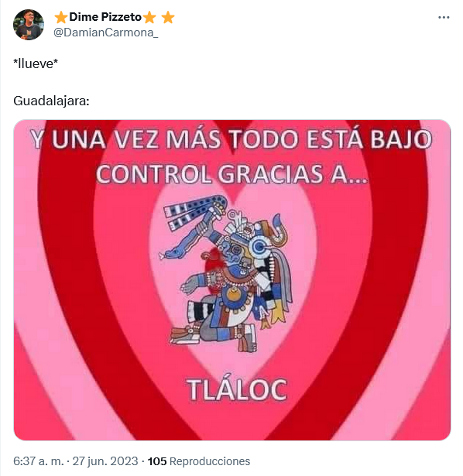The width and height of the screenshot is (463, 476).
Task: Click the *llueve* tweet text
Action: pos(36,63)
